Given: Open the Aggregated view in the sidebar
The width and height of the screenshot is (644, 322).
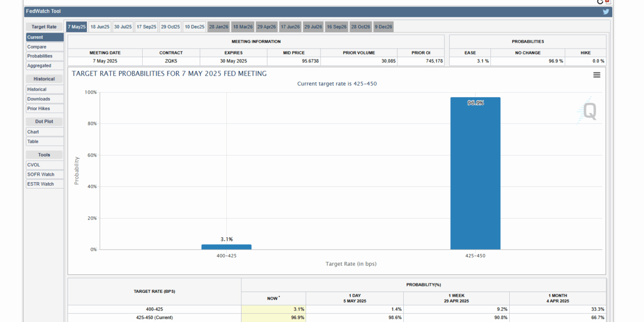Looking at the screenshot, I should [x=45, y=66].
